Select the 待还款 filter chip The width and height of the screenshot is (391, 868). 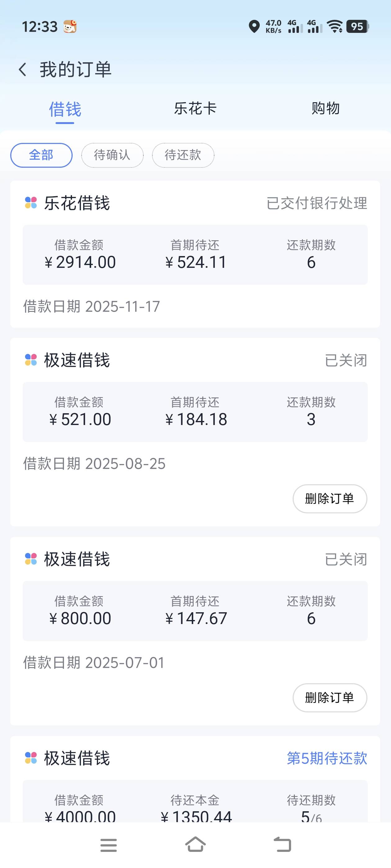[183, 155]
